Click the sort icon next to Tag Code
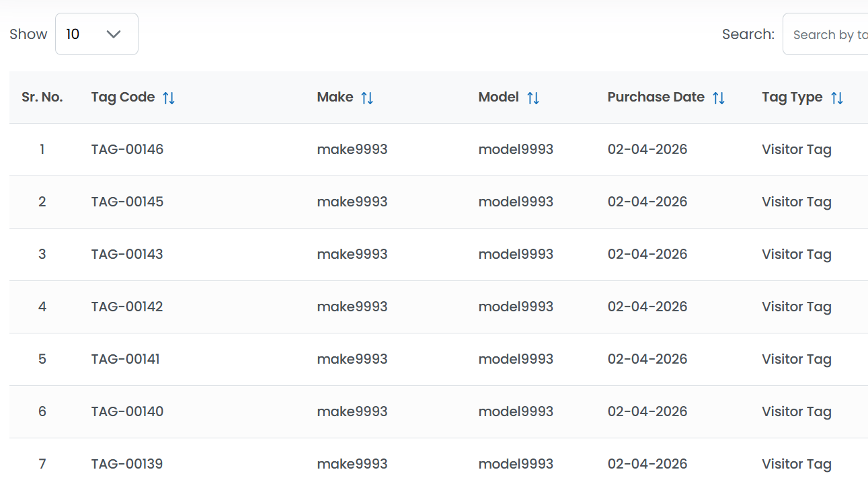Image resolution: width=868 pixels, height=478 pixels. tap(169, 98)
